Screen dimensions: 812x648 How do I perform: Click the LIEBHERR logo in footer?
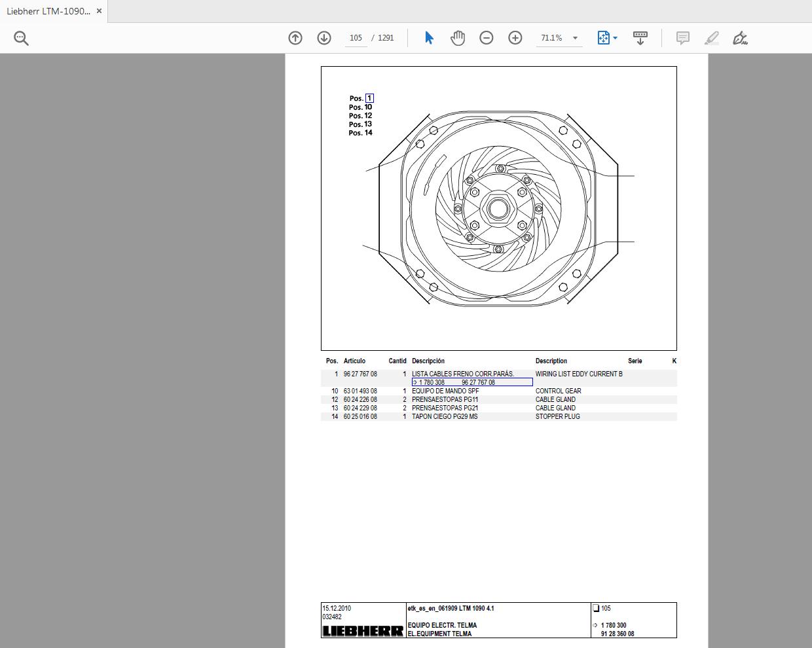(363, 631)
